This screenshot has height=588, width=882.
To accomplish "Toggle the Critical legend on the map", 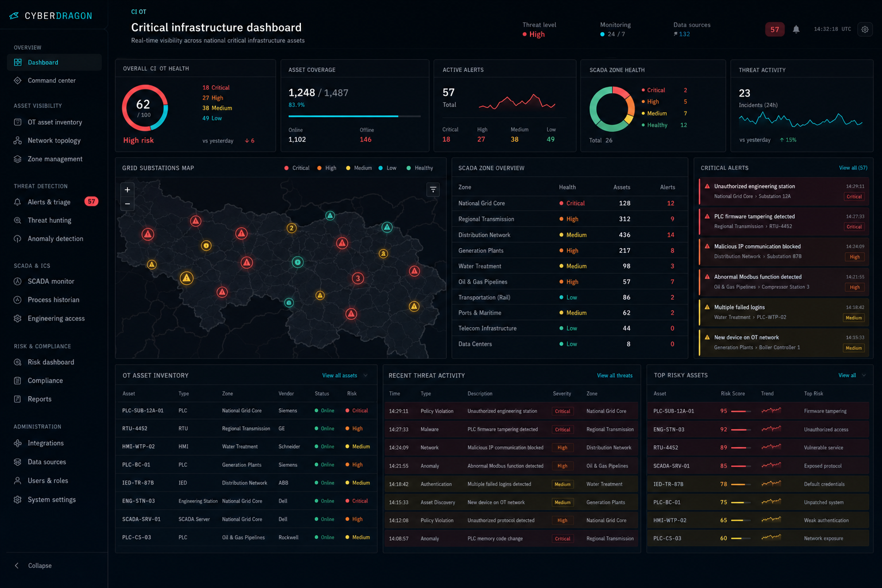I will (x=297, y=168).
